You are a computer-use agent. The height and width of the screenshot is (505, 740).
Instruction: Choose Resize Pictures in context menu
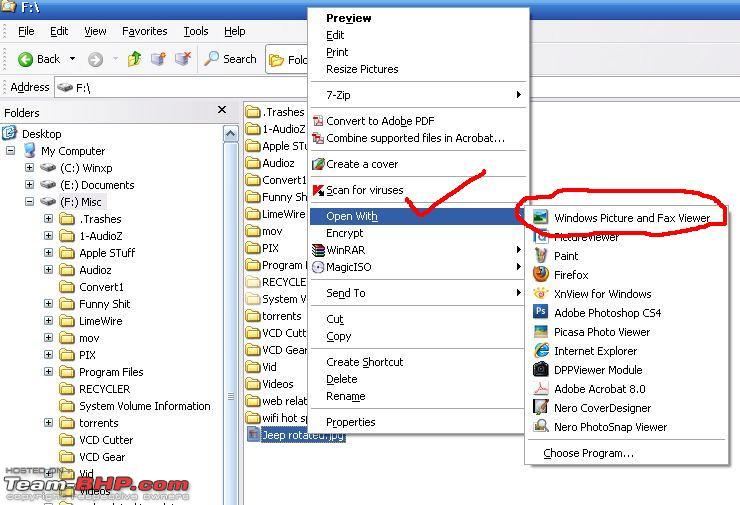click(362, 69)
